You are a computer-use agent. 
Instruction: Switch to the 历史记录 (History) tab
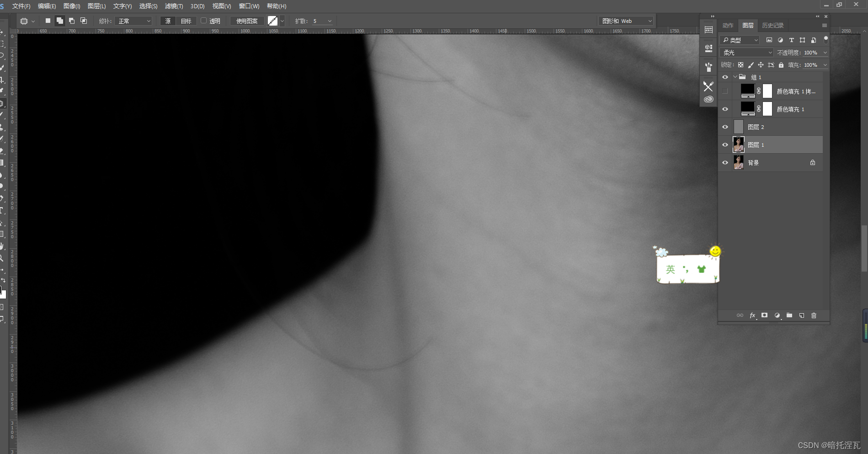(772, 26)
